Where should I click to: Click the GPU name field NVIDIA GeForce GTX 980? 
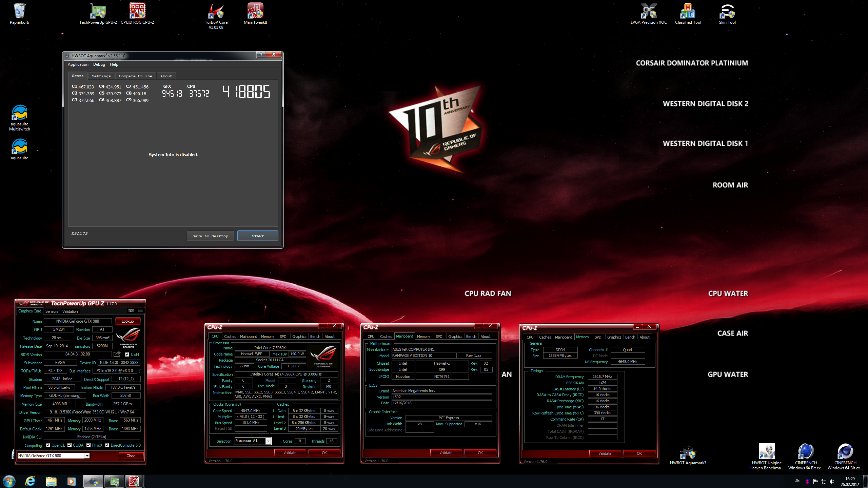coord(78,321)
